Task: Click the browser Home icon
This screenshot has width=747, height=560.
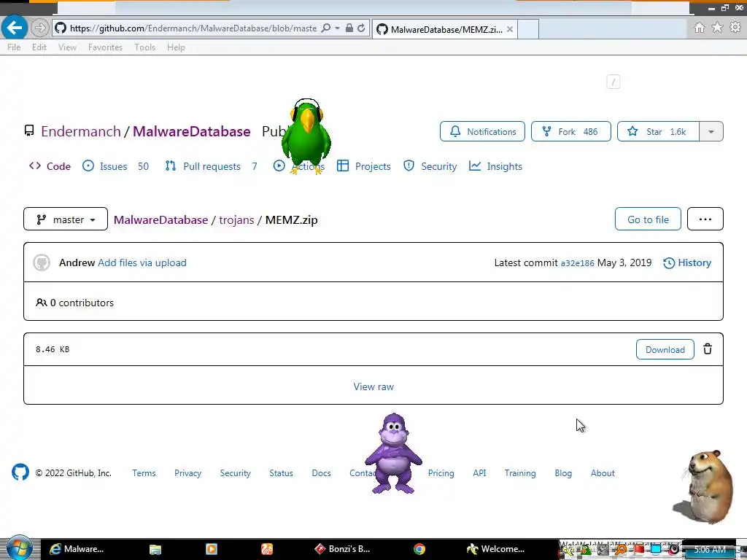Action: coord(700,28)
